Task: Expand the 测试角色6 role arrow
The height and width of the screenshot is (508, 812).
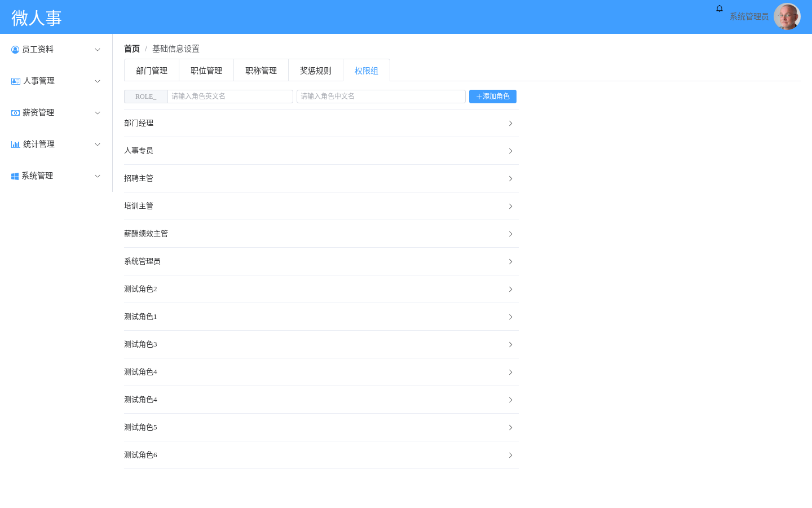Action: point(510,455)
